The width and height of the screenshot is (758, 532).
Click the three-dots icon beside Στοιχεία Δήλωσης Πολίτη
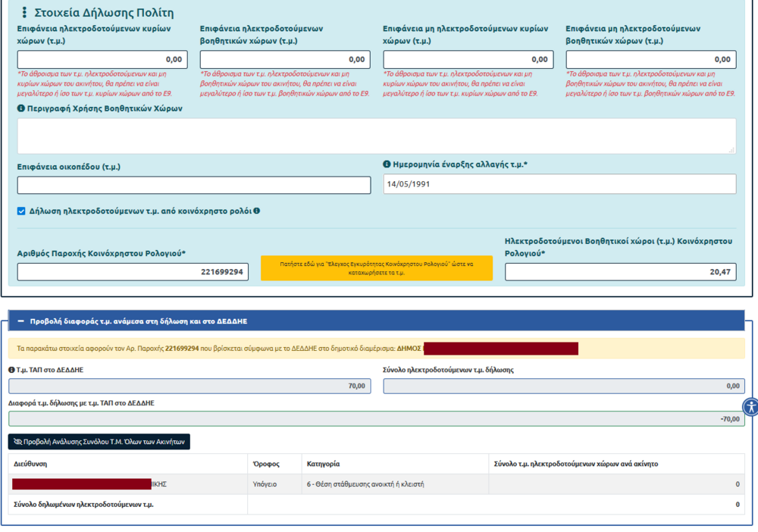24,13
